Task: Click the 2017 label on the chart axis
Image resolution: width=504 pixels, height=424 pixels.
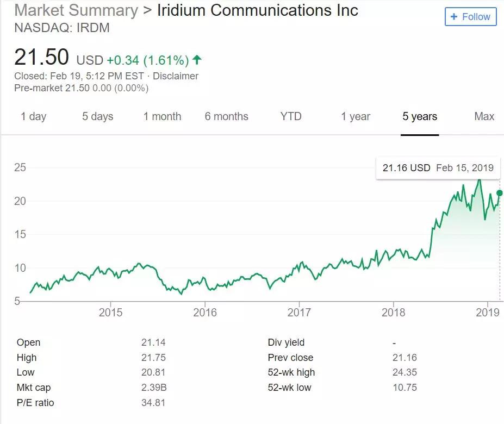Action: [x=299, y=312]
